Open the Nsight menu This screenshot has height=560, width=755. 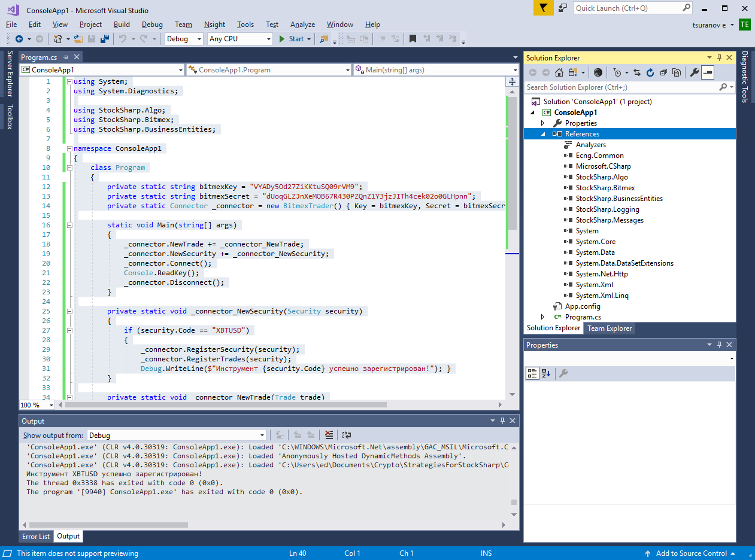pos(214,25)
